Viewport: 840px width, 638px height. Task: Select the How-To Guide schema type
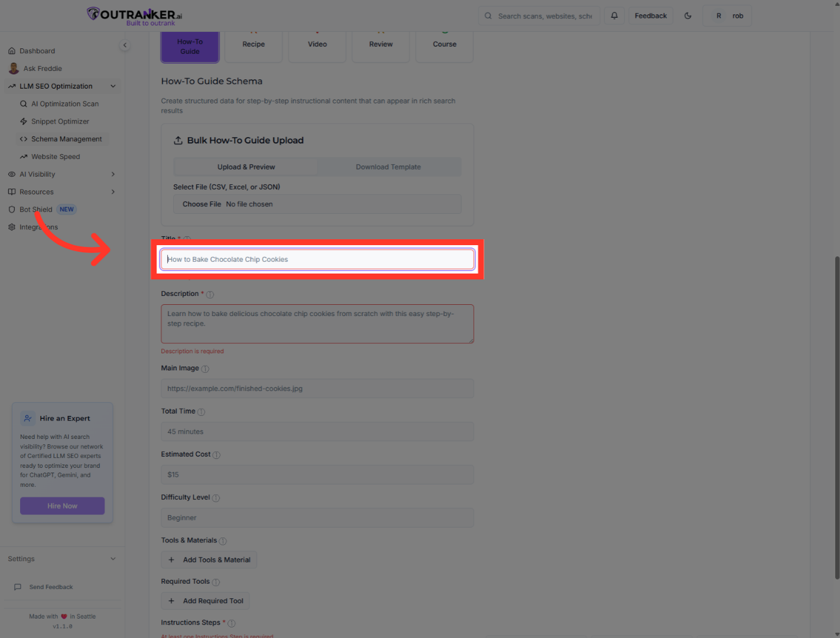coord(190,47)
